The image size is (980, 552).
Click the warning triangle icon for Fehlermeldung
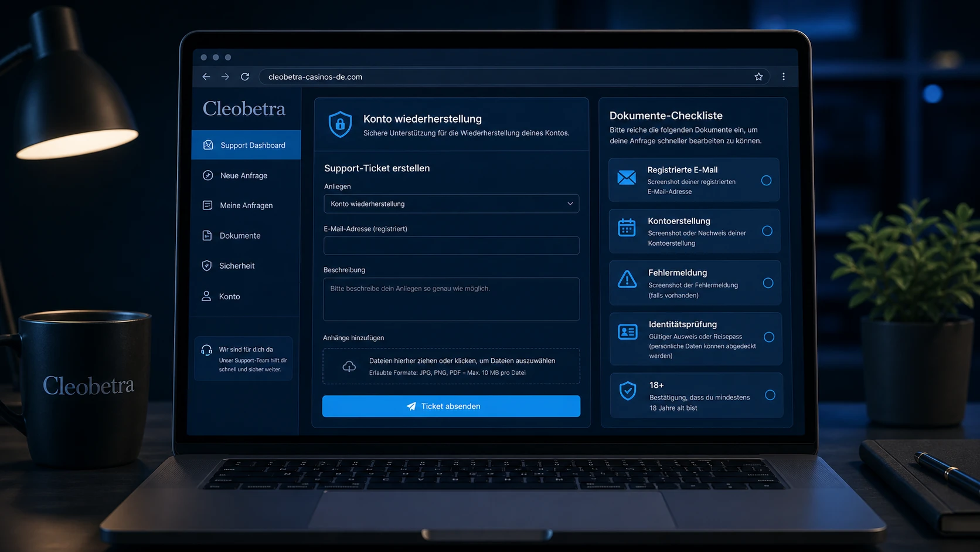[x=627, y=279]
